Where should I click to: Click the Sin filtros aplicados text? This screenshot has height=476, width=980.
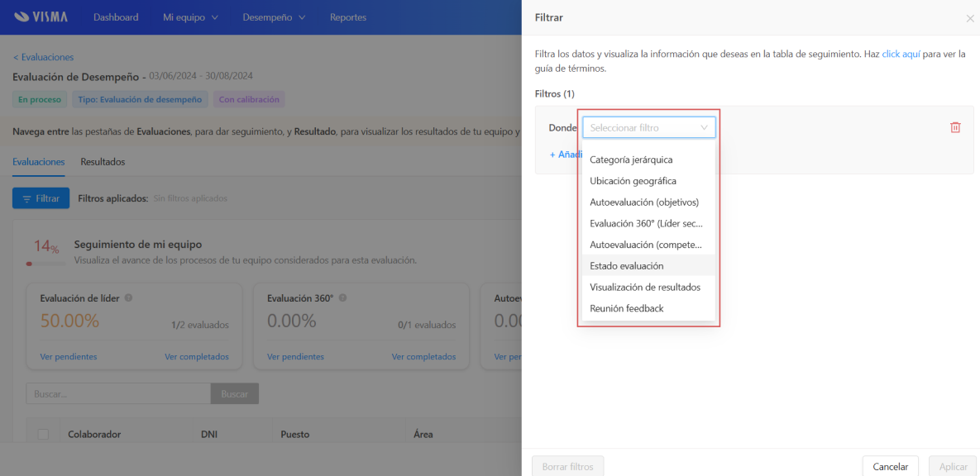click(190, 198)
